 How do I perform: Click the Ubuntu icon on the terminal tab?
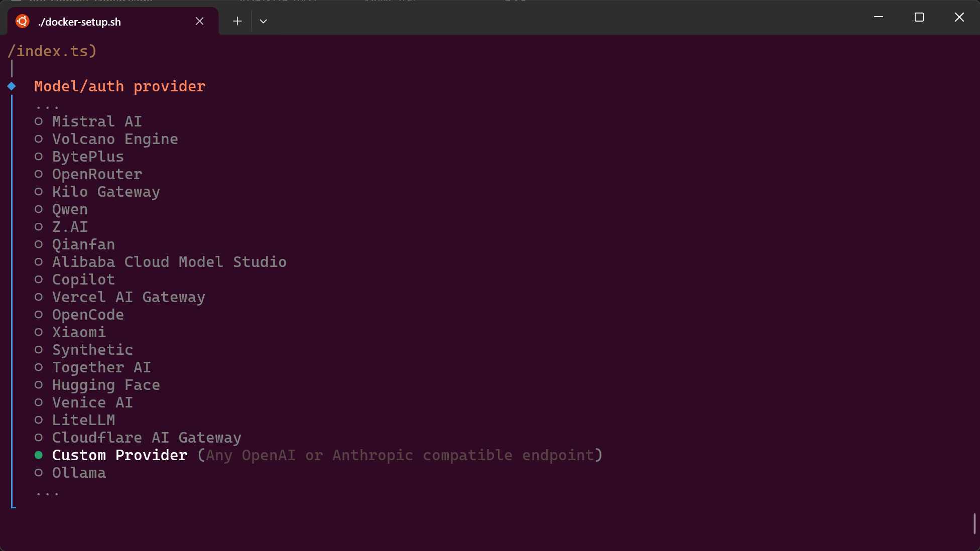[22, 21]
